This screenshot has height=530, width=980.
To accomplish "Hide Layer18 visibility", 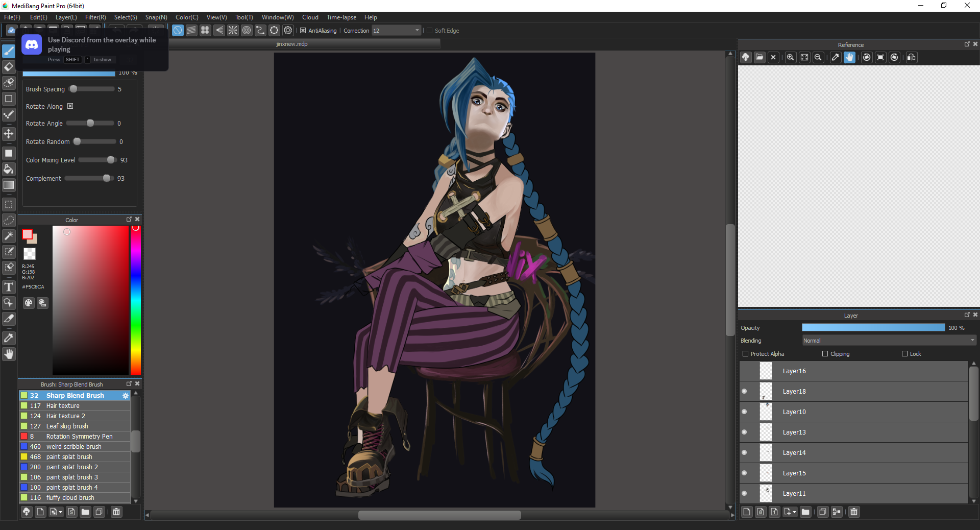I will (744, 392).
